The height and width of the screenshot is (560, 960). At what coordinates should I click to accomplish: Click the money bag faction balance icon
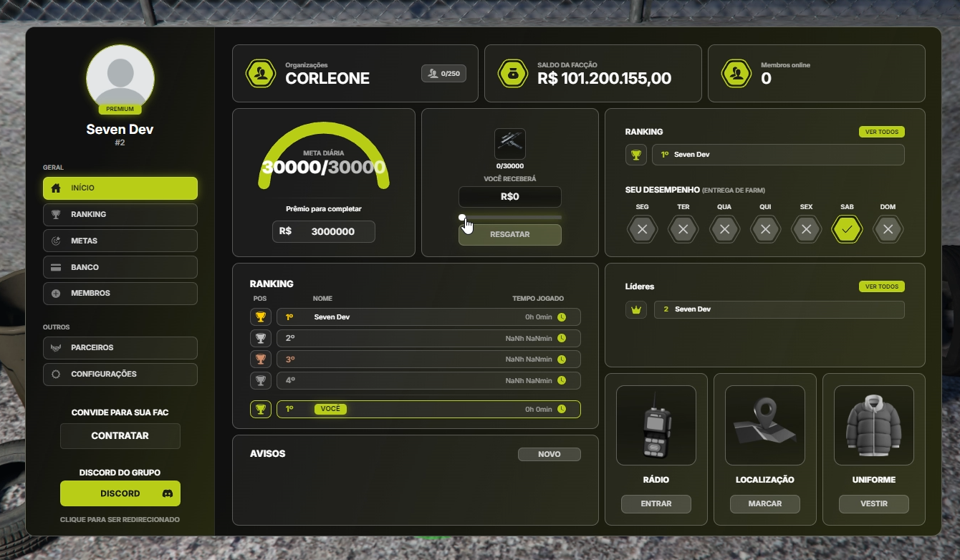click(513, 74)
